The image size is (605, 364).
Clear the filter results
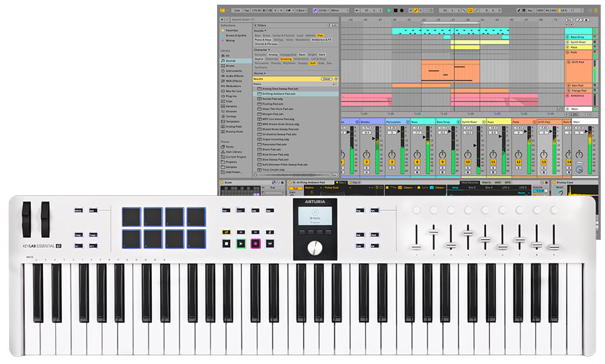point(327,79)
